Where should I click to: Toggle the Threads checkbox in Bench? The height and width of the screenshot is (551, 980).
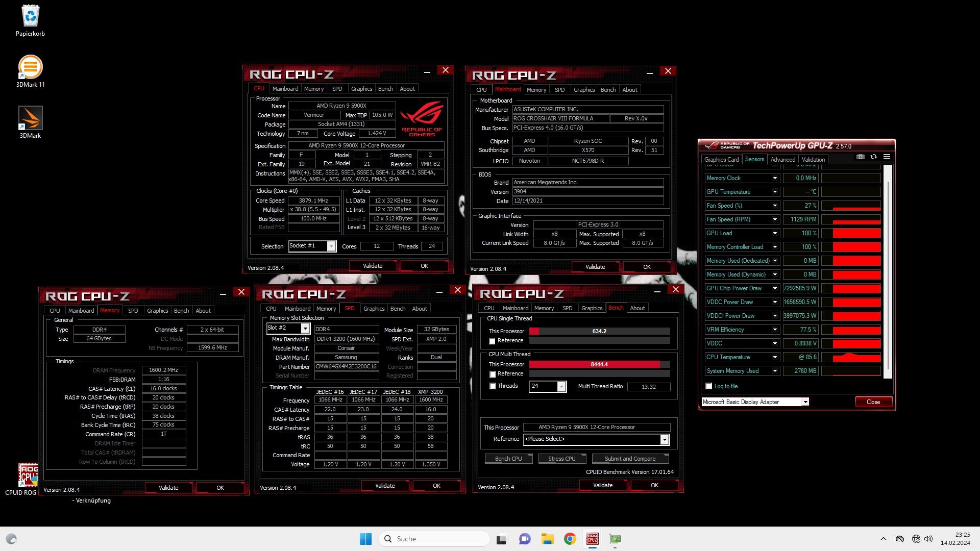pos(493,386)
